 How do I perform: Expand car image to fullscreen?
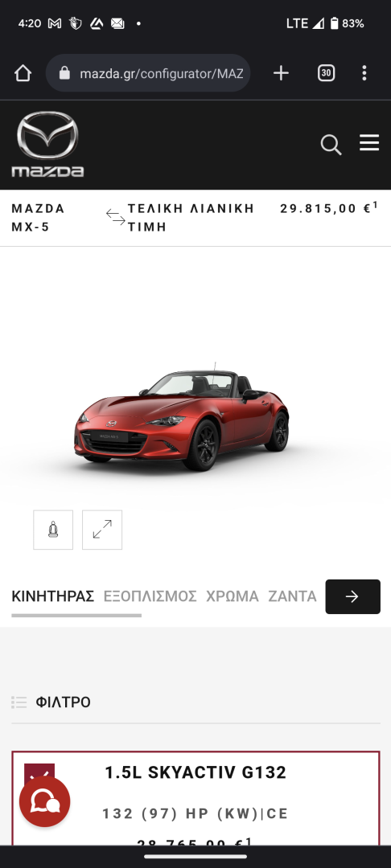tap(102, 530)
